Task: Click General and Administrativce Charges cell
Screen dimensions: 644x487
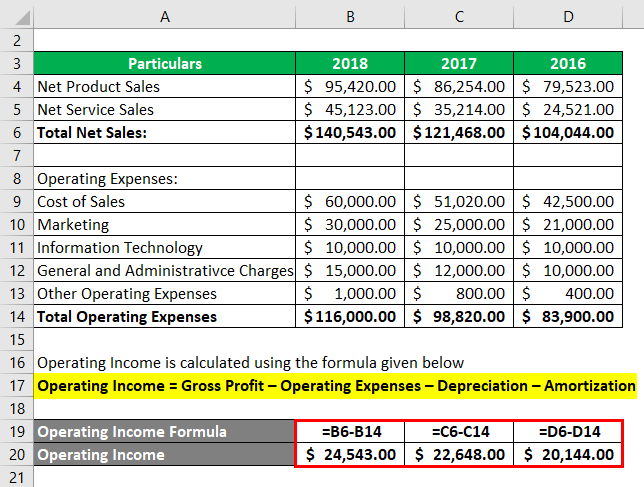Action: pyautogui.click(x=165, y=270)
